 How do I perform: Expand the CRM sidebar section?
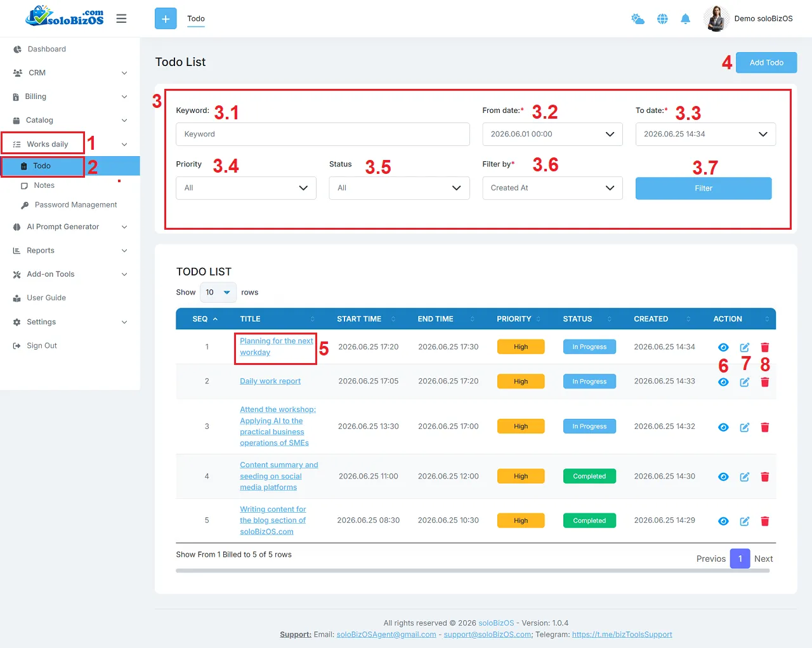(x=70, y=73)
